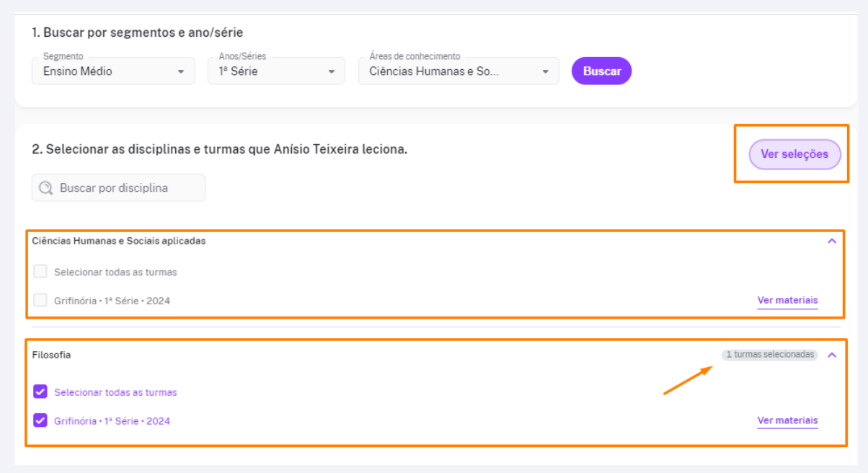The width and height of the screenshot is (868, 473).
Task: Click the Buscar por disciplina search field
Action: coord(118,187)
